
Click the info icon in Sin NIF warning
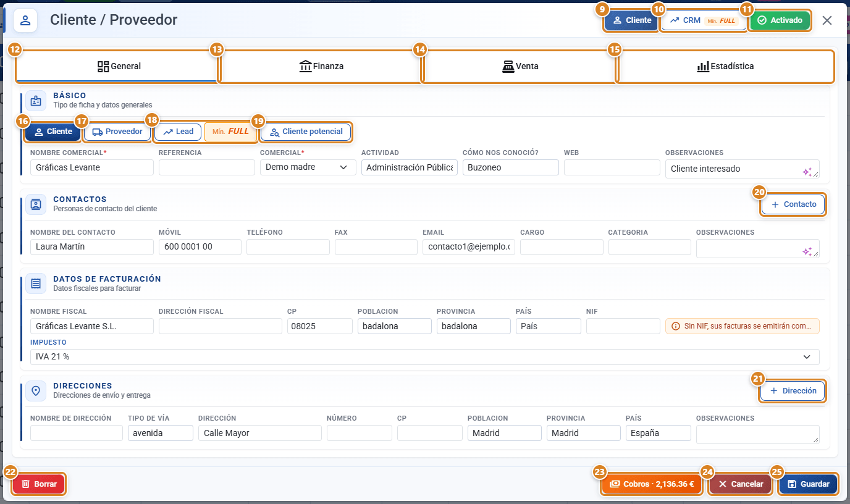click(675, 326)
